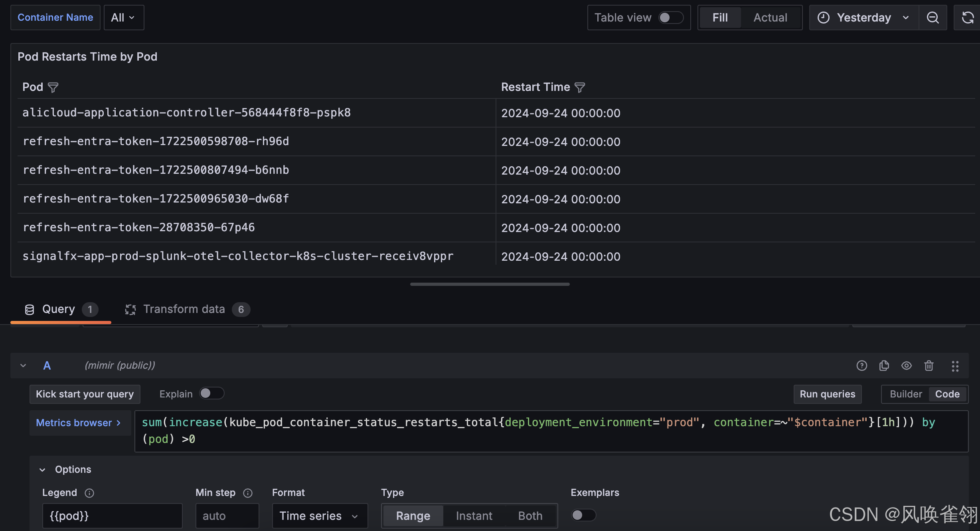The image size is (980, 531).
Task: Open the Yesterday time range picker
Action: pos(863,18)
